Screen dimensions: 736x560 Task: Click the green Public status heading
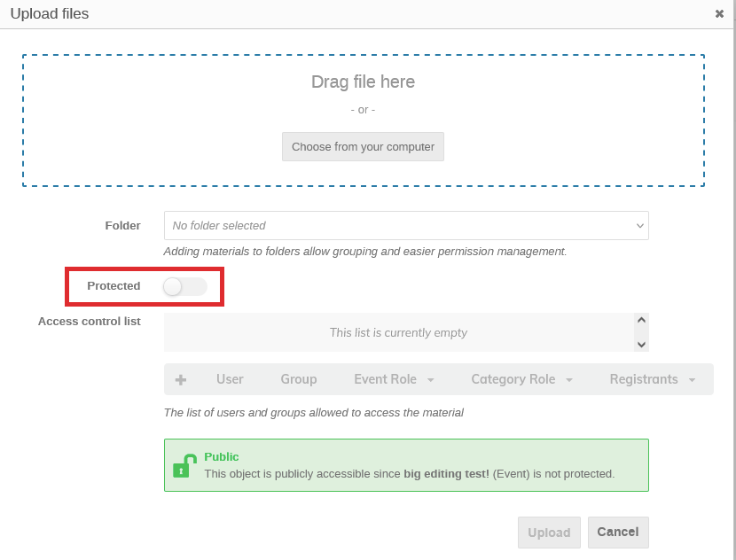pyautogui.click(x=222, y=456)
